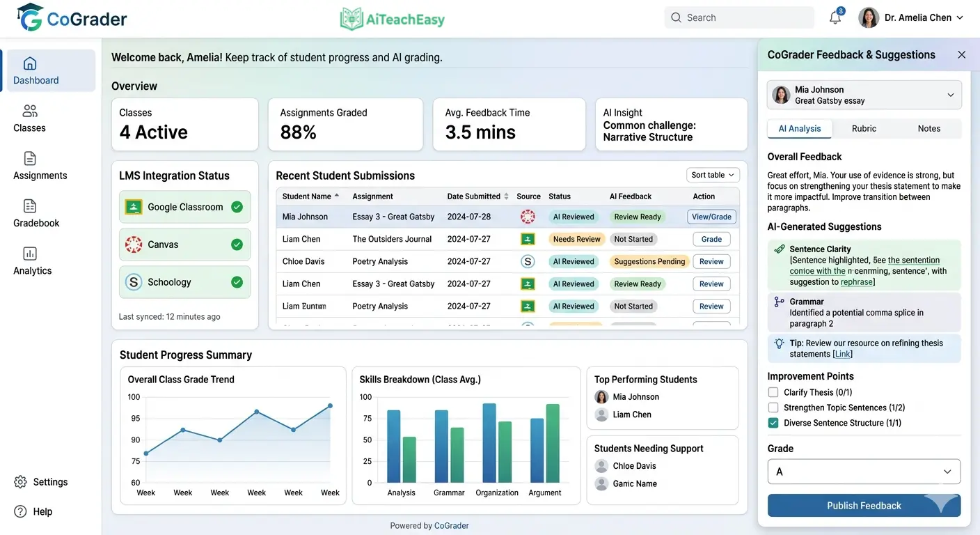
Task: Open the Grade dropdown showing A
Action: 864,472
